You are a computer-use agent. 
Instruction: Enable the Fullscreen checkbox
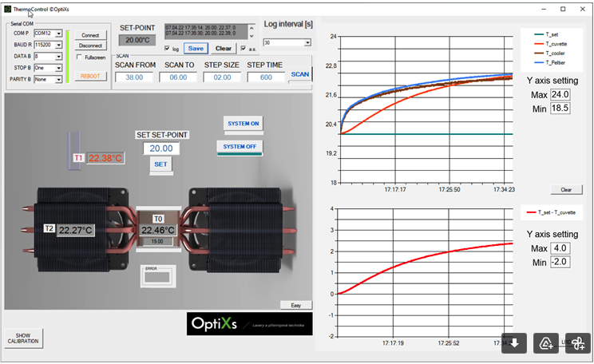pos(79,57)
